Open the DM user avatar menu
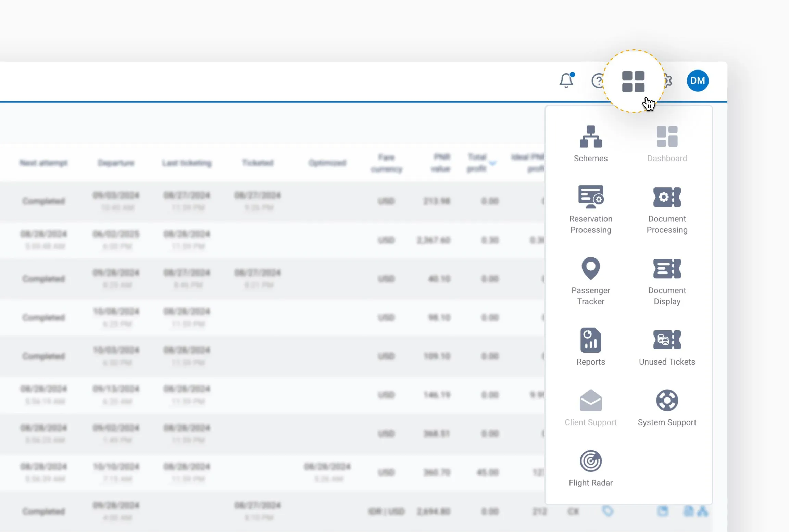Screen dimensions: 789x532 [x=698, y=81]
